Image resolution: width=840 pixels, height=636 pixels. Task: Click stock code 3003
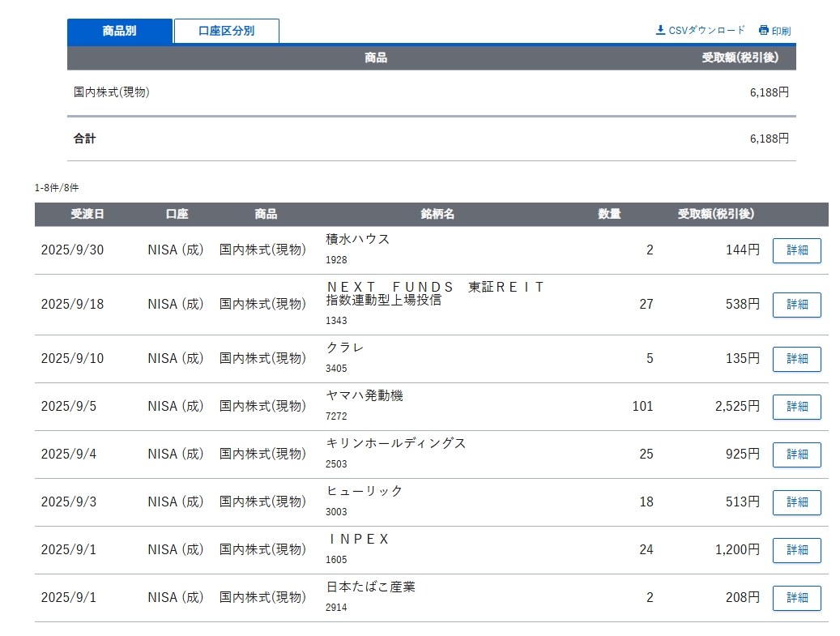click(x=336, y=512)
